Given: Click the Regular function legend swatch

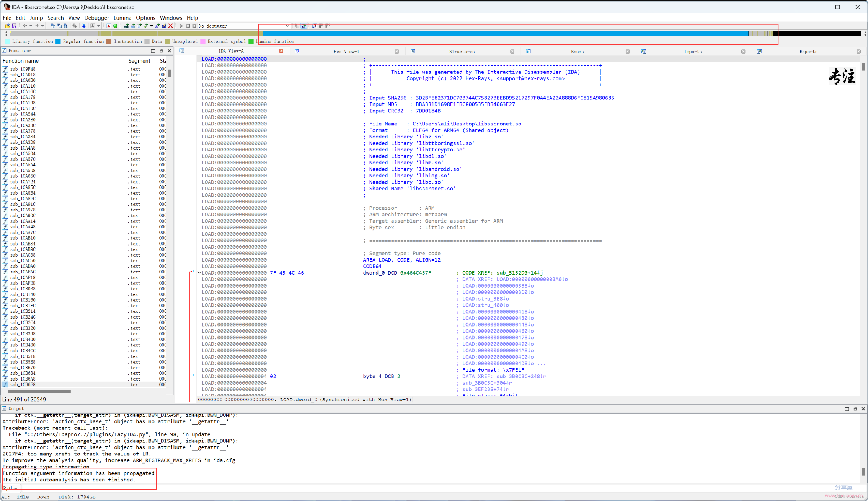Looking at the screenshot, I should (58, 41).
